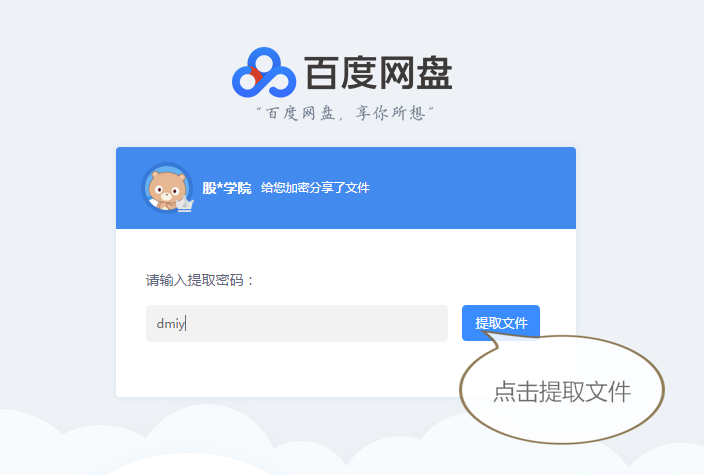Image resolution: width=704 pixels, height=475 pixels.
Task: Click the 盘 character in the title
Action: coord(434,73)
